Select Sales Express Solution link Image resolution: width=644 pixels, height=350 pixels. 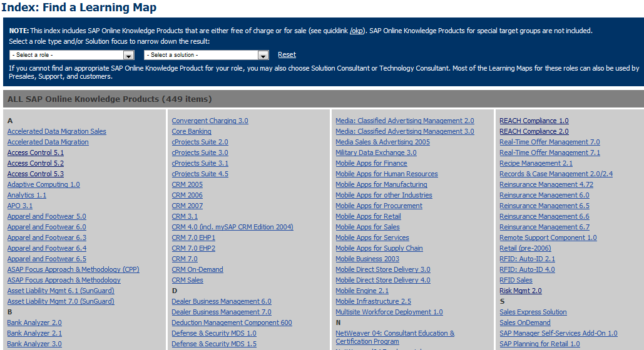coord(533,312)
